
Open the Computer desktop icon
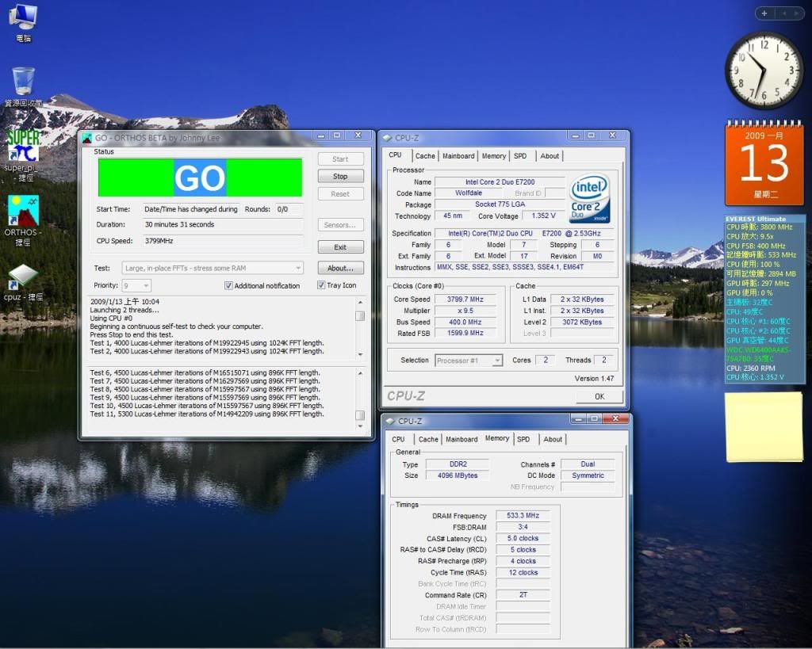23,21
